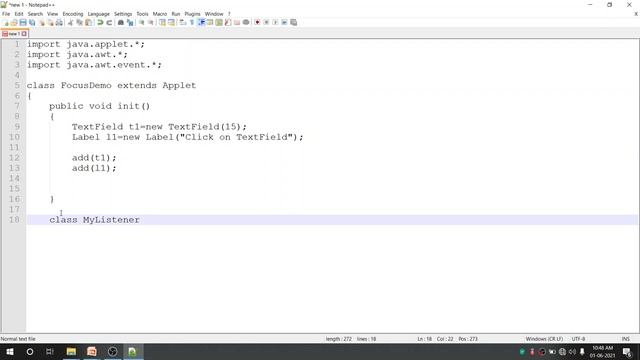Toggle the file monitoring eye icon

(x=246, y=22)
